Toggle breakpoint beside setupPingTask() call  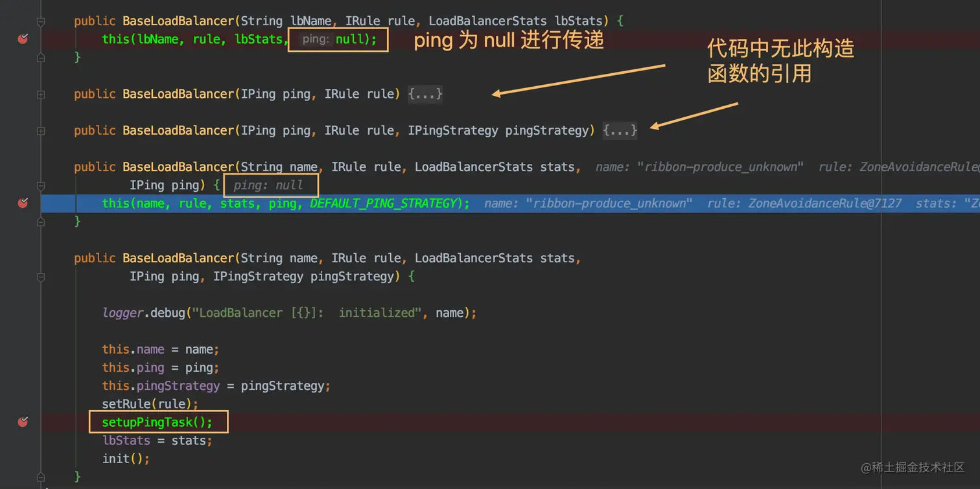click(x=23, y=422)
